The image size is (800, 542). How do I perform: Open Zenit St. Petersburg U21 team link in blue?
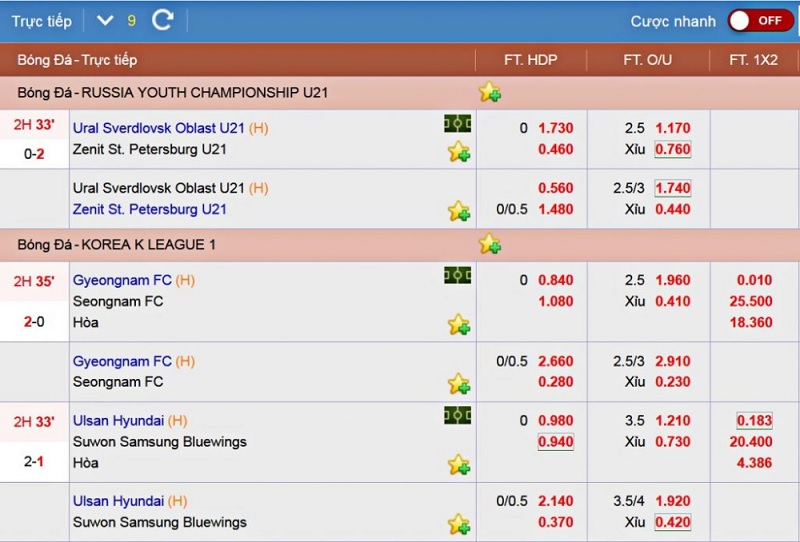click(149, 209)
